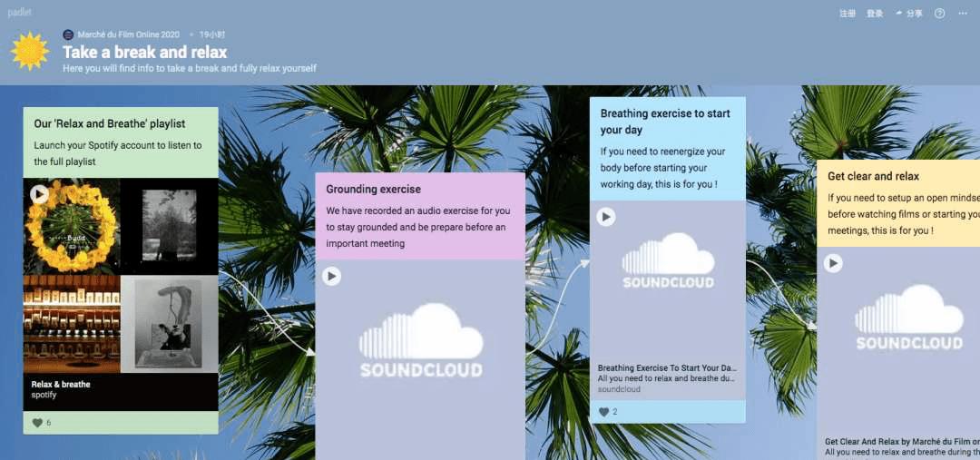Image resolution: width=980 pixels, height=460 pixels.
Task: Play the Get clear and relax audio
Action: coord(832,263)
